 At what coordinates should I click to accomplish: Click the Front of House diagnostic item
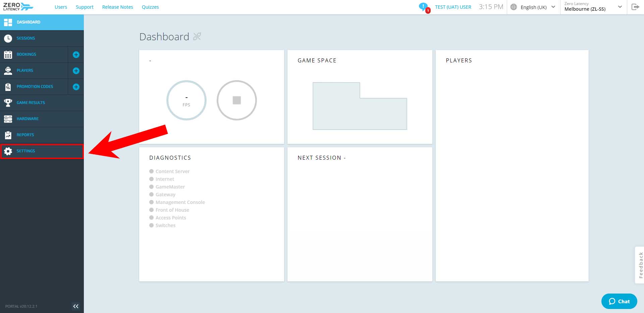pos(169,210)
